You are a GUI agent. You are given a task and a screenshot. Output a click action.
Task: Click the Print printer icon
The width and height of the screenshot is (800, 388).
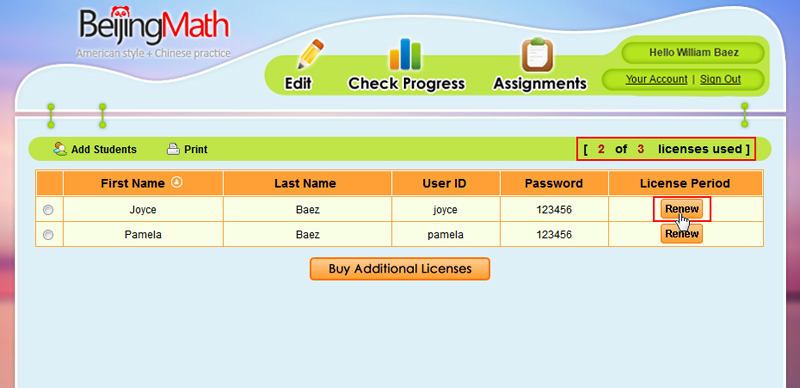(173, 149)
